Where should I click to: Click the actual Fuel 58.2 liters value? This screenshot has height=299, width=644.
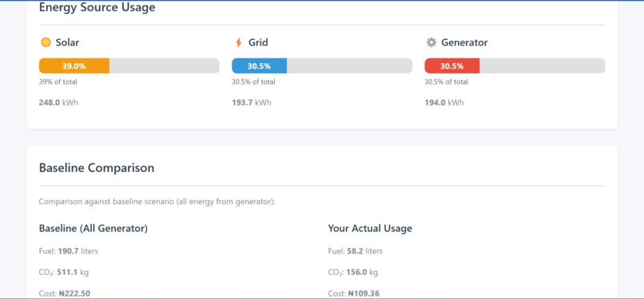pyautogui.click(x=356, y=251)
